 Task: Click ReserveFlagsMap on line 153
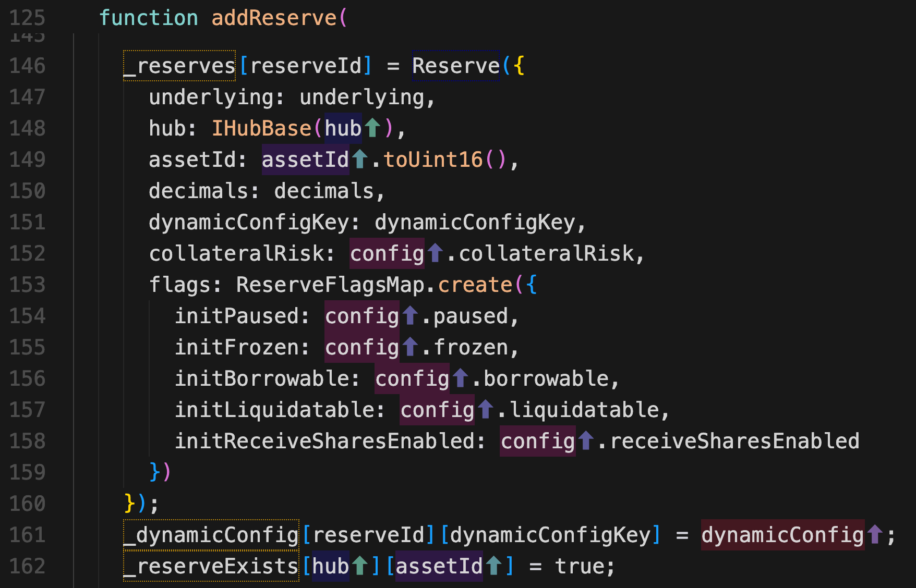tap(330, 285)
